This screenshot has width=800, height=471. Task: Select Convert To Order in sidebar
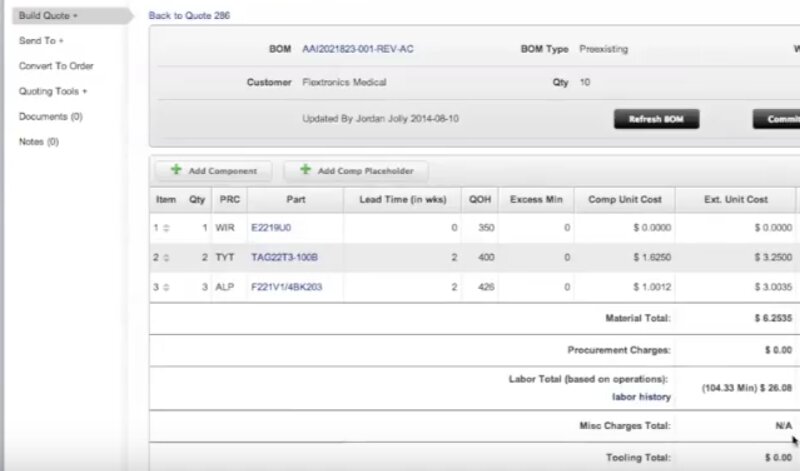(56, 66)
